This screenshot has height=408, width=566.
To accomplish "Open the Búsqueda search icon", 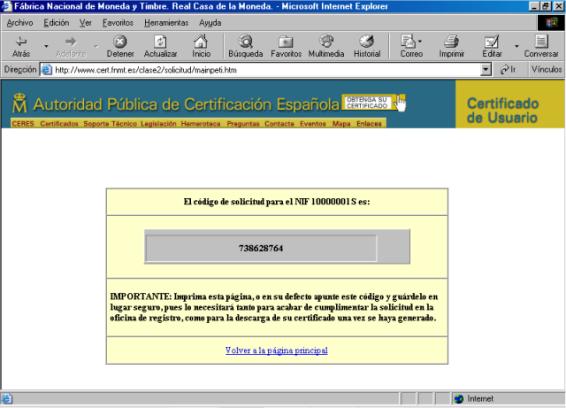I will 246,42.
